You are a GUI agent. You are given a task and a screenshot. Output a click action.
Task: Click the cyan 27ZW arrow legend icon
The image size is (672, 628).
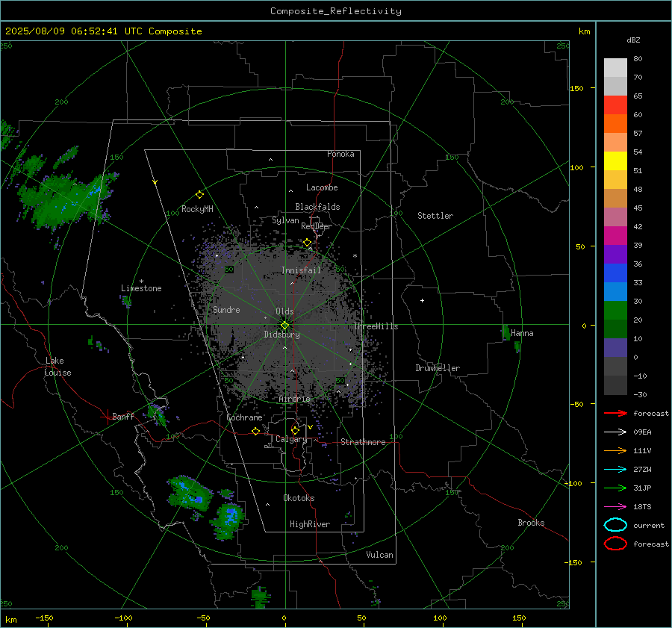[x=615, y=470]
